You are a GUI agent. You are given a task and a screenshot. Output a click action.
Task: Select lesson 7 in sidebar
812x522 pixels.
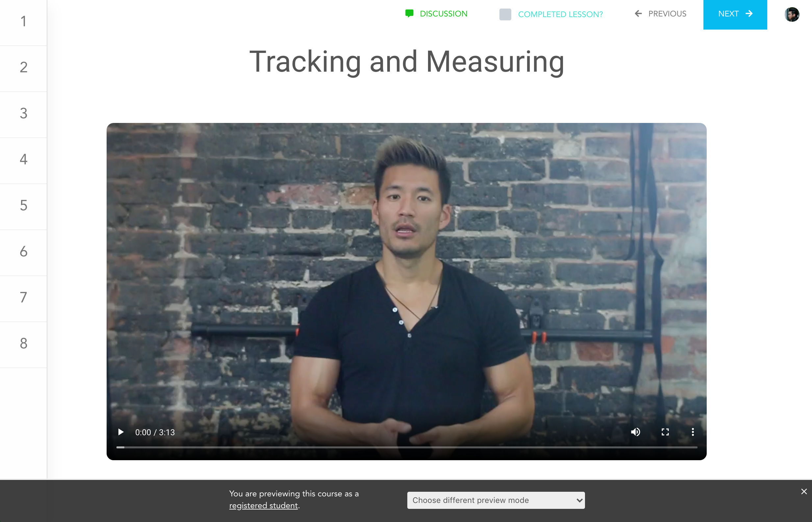click(23, 298)
